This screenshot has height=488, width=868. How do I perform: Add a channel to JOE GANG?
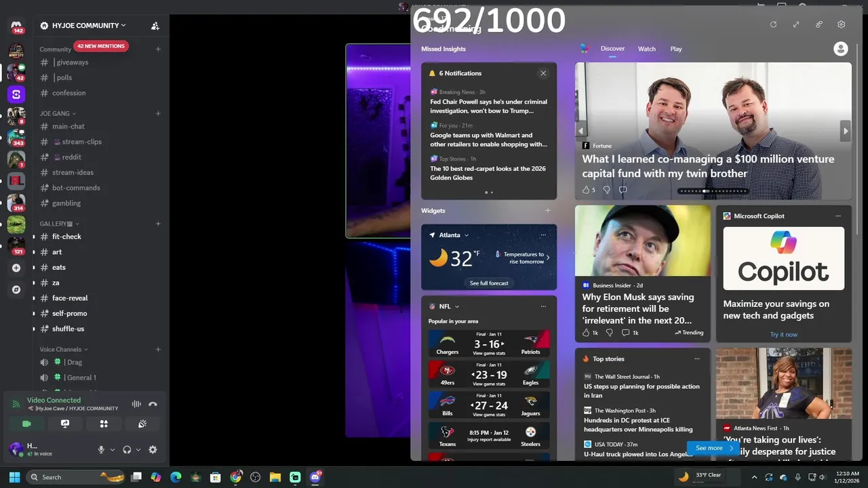point(158,113)
